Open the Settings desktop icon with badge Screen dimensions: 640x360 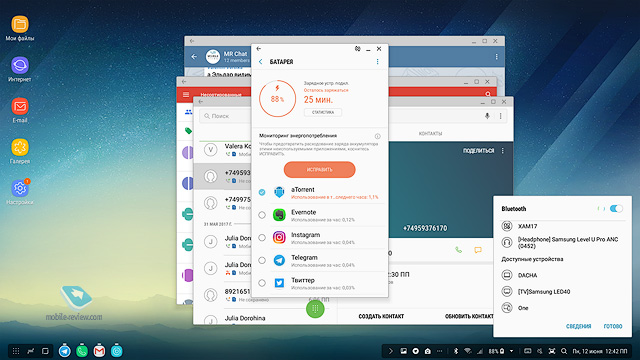[x=20, y=188]
